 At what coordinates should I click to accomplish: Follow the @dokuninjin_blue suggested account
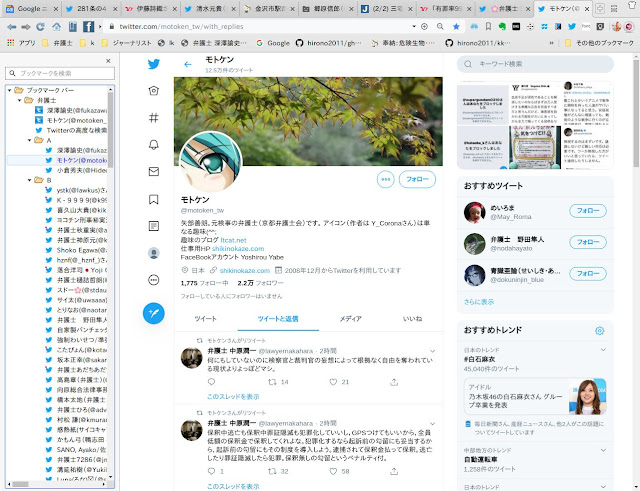tap(588, 274)
